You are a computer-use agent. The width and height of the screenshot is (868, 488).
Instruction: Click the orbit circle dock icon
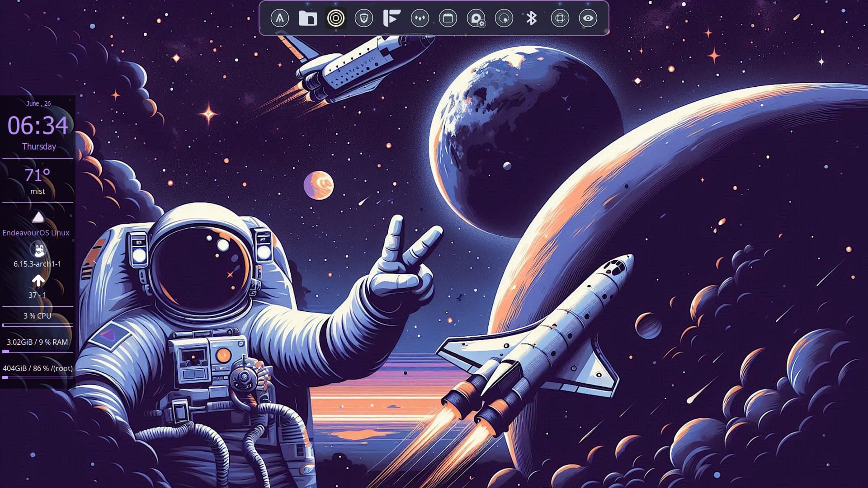coord(504,19)
